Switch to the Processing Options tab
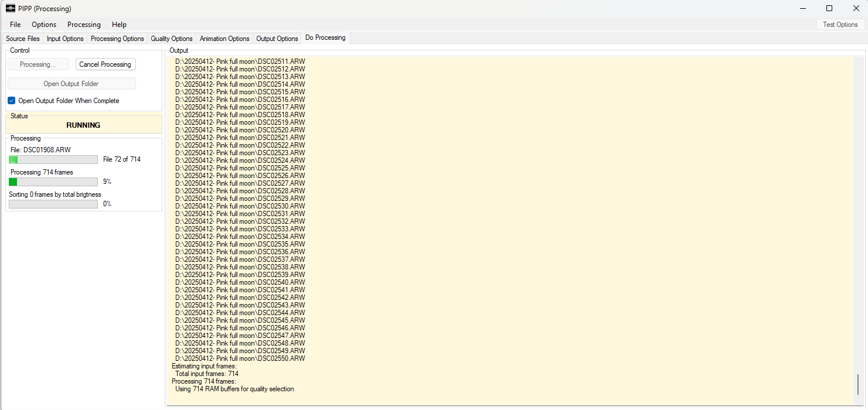868x410 pixels. point(117,39)
